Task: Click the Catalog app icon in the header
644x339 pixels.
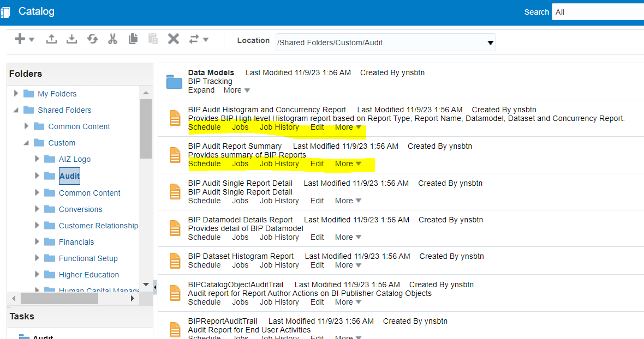Action: 8,11
